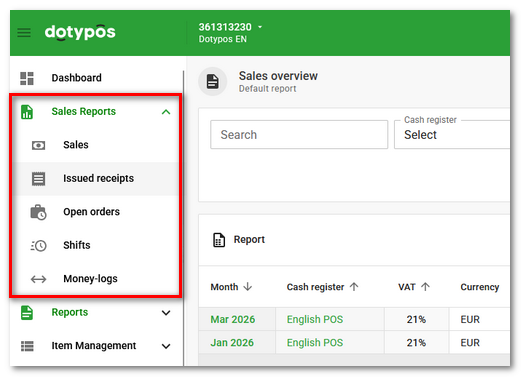The height and width of the screenshot is (377, 521).
Task: Open the Shifts page
Action: coord(77,245)
